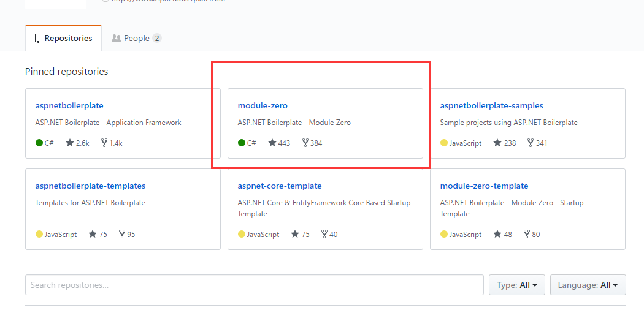The height and width of the screenshot is (313, 644).
Task: Click 'ASP.NET Boilerplate - Application Framework' description
Action: (x=109, y=123)
